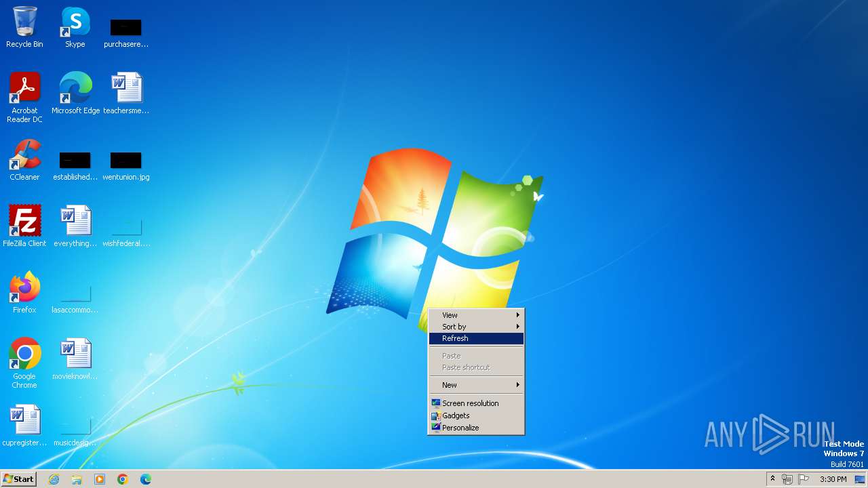Select the Skype desktop shortcut
Viewport: 868px width, 488px height.
[75, 27]
